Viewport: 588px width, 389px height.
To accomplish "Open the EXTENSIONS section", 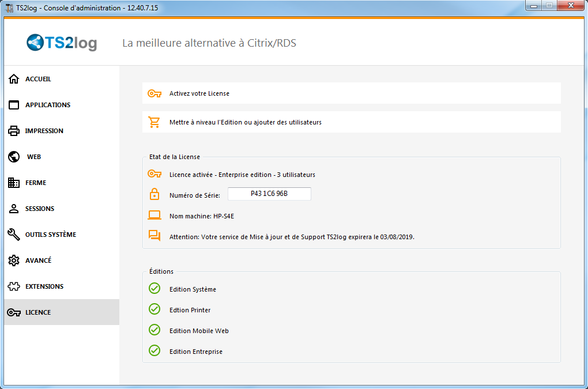I will 62,286.
